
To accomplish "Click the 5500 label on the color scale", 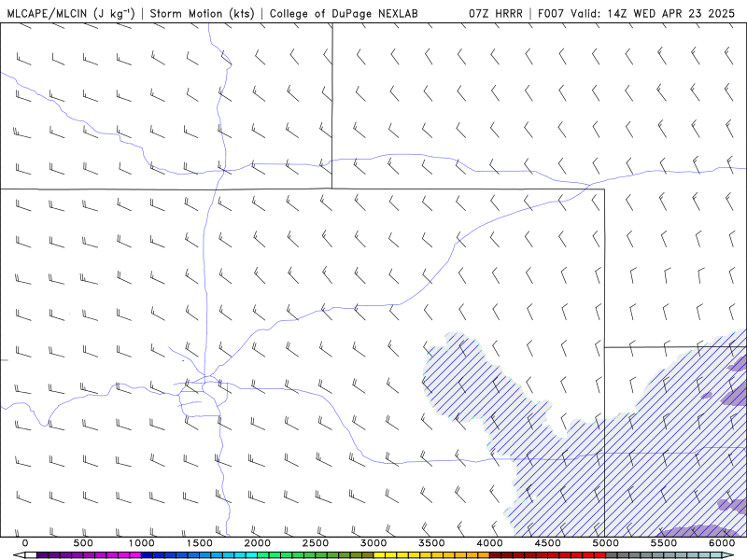I will pyautogui.click(x=664, y=543).
